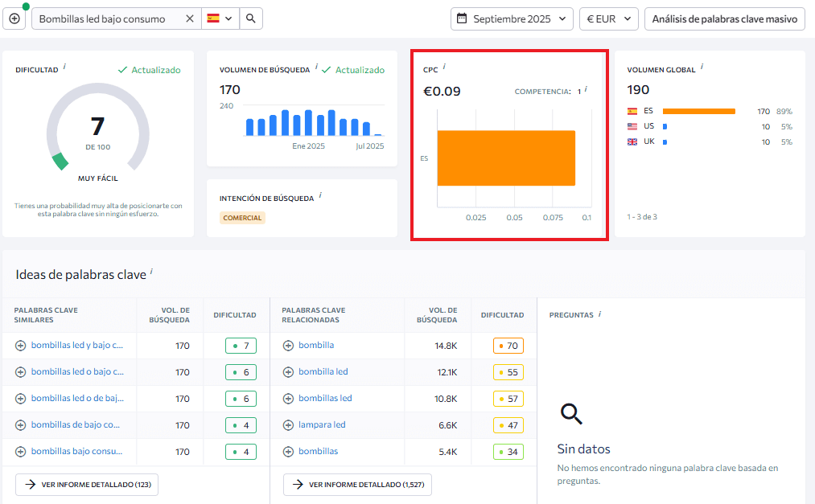Add 'bombillas led' related keyword plus icon
The image size is (815, 504).
pos(288,399)
